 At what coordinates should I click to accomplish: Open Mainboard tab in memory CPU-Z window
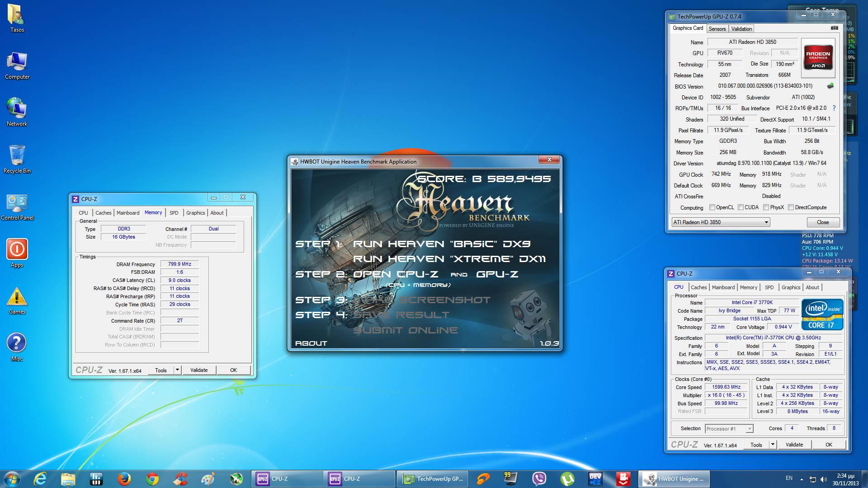click(x=128, y=213)
